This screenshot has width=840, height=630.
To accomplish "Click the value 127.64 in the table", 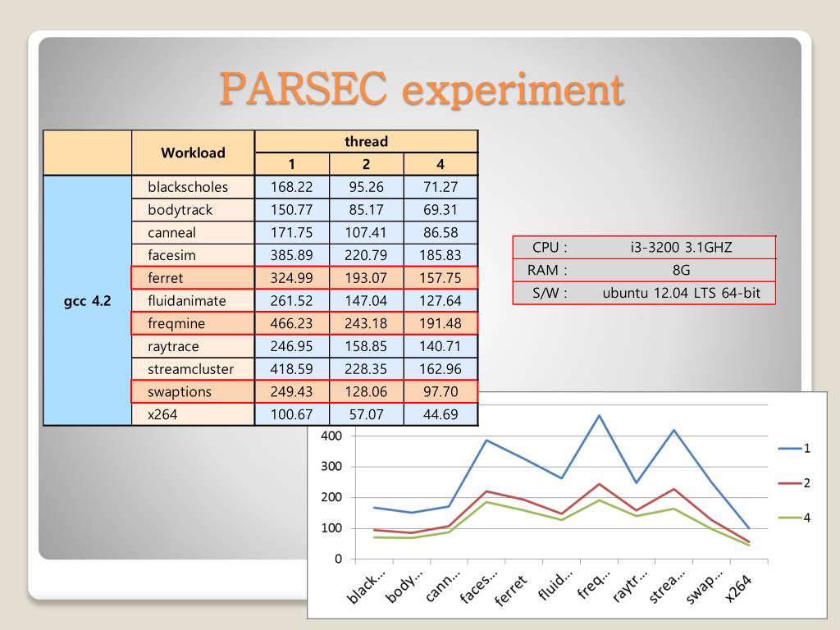I will pyautogui.click(x=441, y=300).
